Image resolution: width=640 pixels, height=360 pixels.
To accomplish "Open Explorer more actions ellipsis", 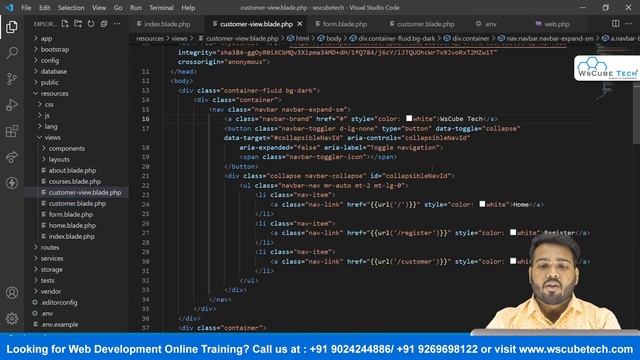I will pos(117,24).
